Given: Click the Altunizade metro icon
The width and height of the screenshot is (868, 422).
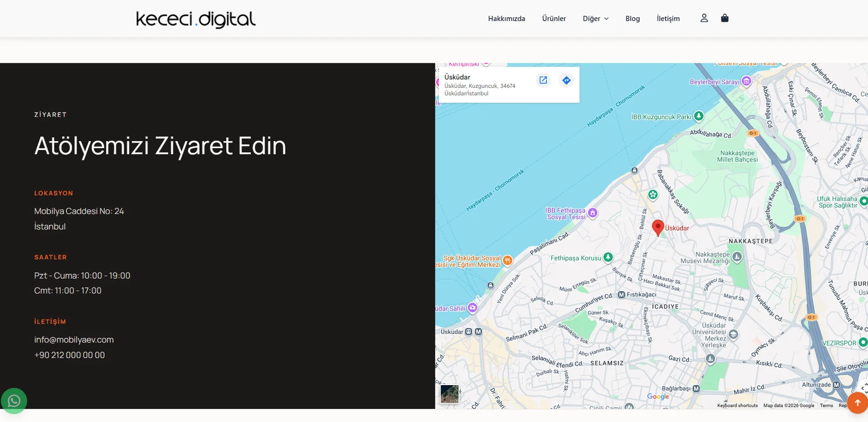Looking at the screenshot, I should (x=836, y=385).
